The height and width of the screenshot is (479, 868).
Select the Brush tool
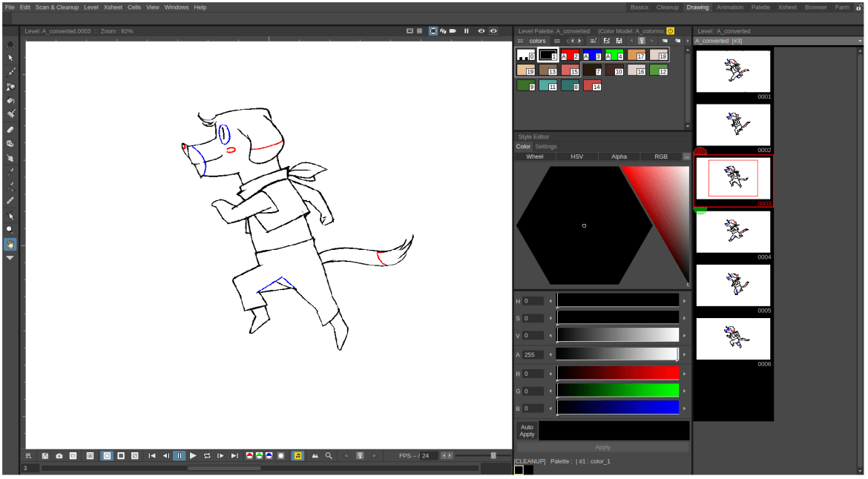click(x=10, y=73)
